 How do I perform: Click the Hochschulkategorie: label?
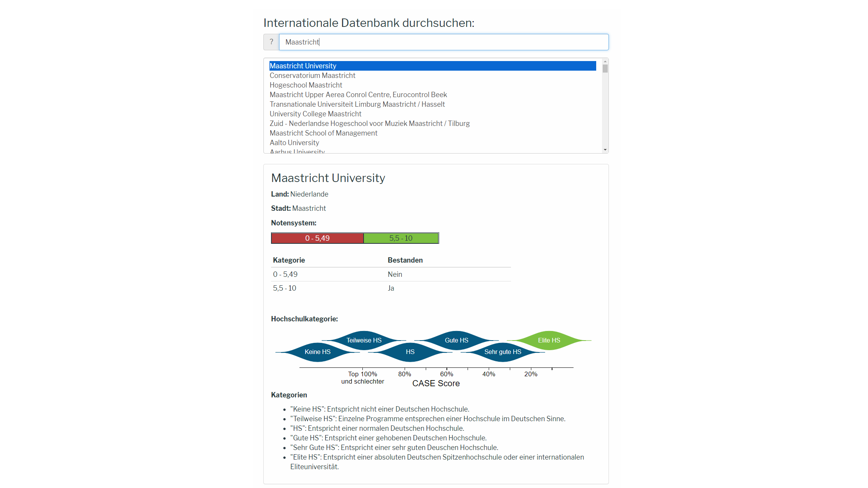[304, 319]
